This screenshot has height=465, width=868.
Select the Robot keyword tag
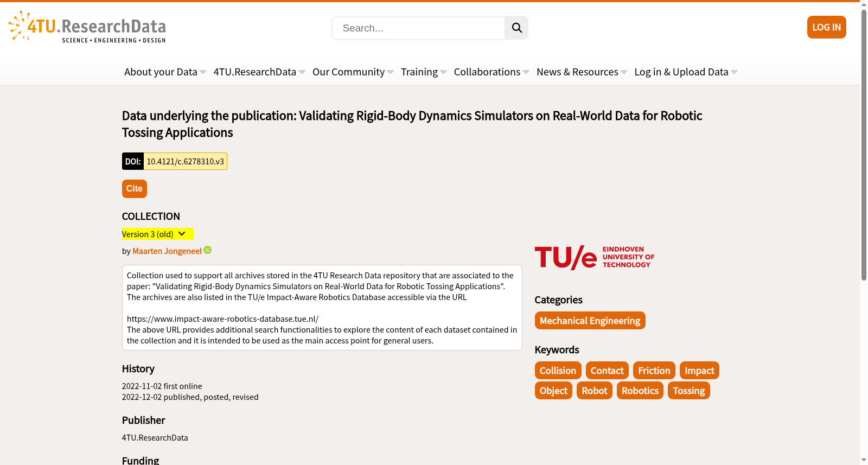595,391
